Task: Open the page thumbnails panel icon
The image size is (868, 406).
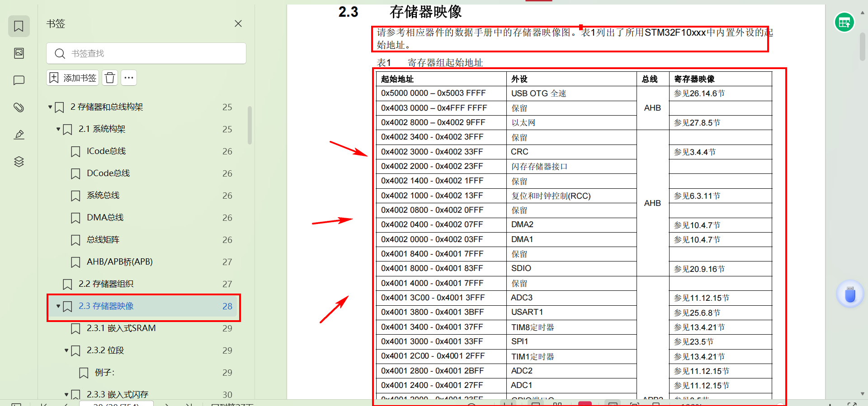Action: tap(19, 53)
